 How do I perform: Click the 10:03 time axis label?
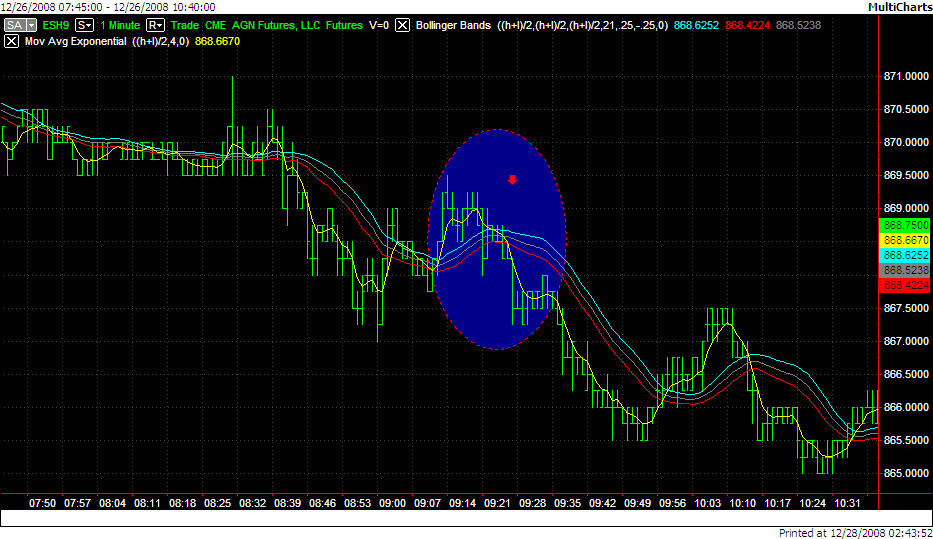pyautogui.click(x=707, y=503)
